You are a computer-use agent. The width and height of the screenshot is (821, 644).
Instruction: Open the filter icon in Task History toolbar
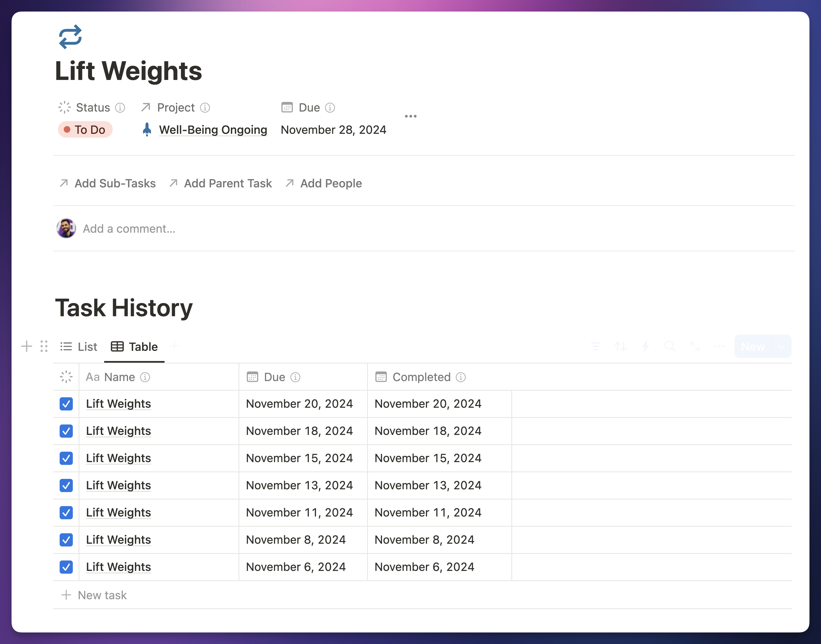tap(596, 346)
